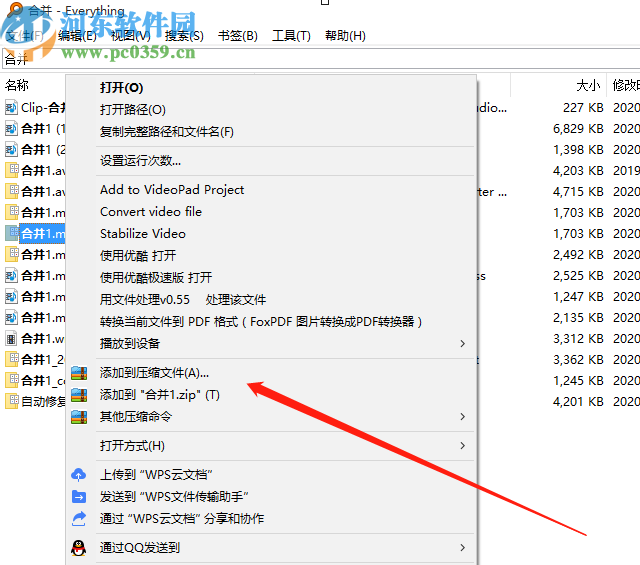Screen dimensions: 640x565
Task: Choose Add to VideoPad Project
Action: (x=172, y=190)
